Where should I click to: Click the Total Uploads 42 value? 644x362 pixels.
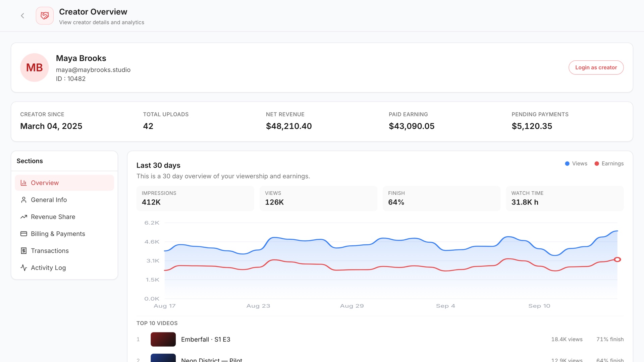coord(148,126)
